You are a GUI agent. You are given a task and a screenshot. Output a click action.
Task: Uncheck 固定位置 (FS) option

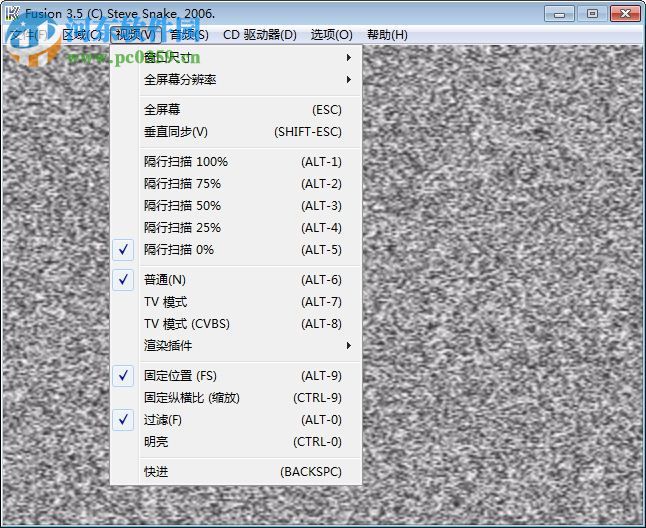click(236, 376)
